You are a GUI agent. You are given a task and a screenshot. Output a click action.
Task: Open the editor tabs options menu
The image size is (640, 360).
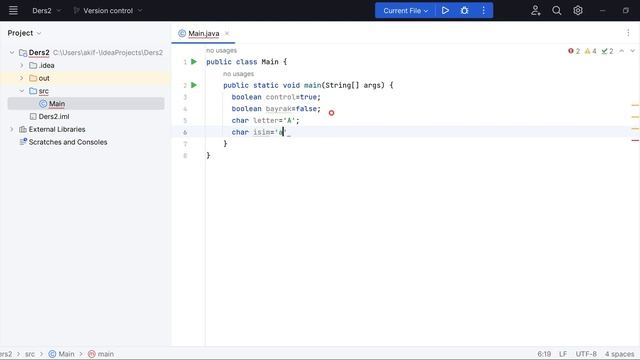(x=628, y=33)
